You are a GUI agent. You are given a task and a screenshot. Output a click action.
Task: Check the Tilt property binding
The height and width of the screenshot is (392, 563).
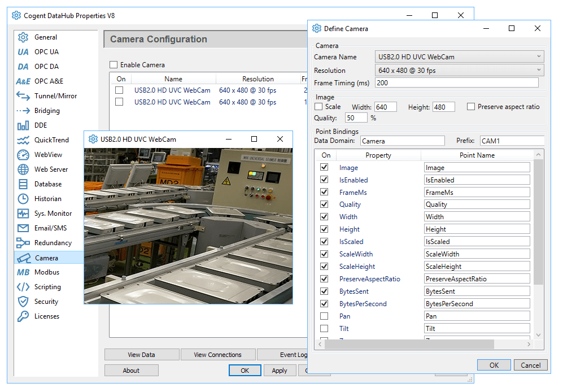324,328
